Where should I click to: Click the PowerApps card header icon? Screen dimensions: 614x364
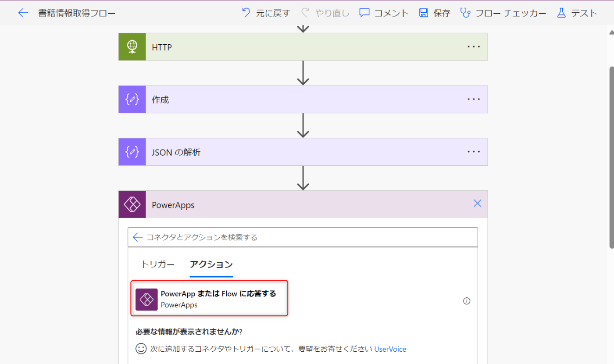click(x=132, y=204)
